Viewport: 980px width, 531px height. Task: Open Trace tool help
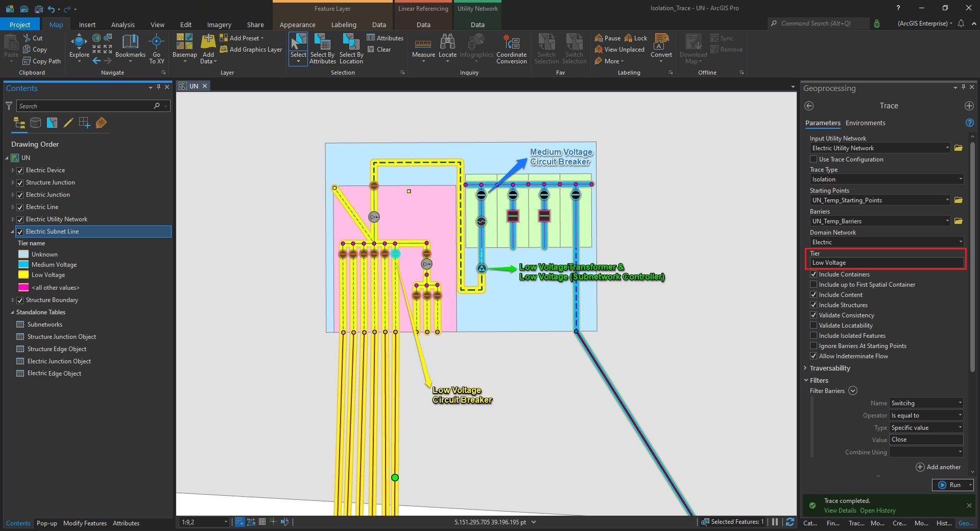[x=969, y=123]
